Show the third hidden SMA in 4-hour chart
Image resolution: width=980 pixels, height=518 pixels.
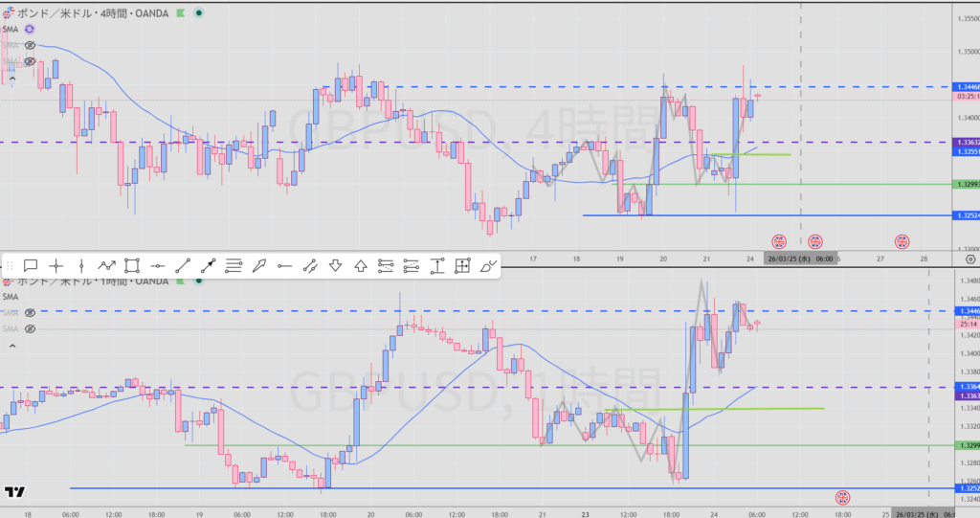pos(31,60)
